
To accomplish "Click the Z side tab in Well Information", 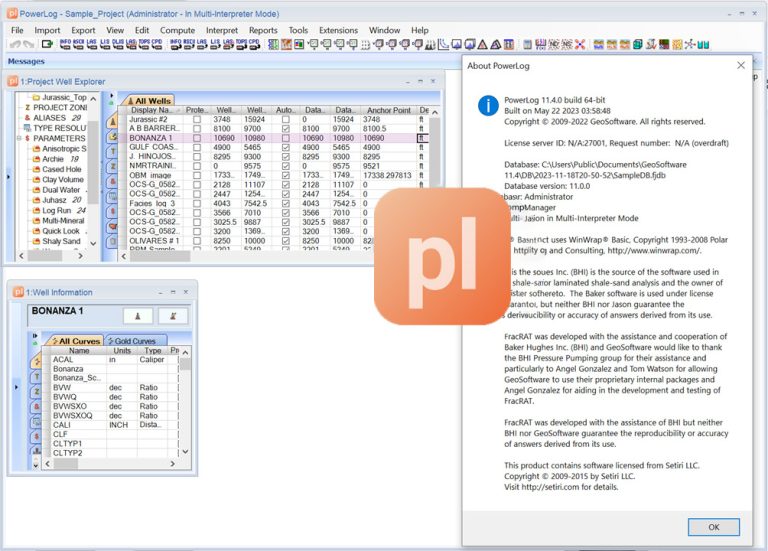I will [x=36, y=392].
